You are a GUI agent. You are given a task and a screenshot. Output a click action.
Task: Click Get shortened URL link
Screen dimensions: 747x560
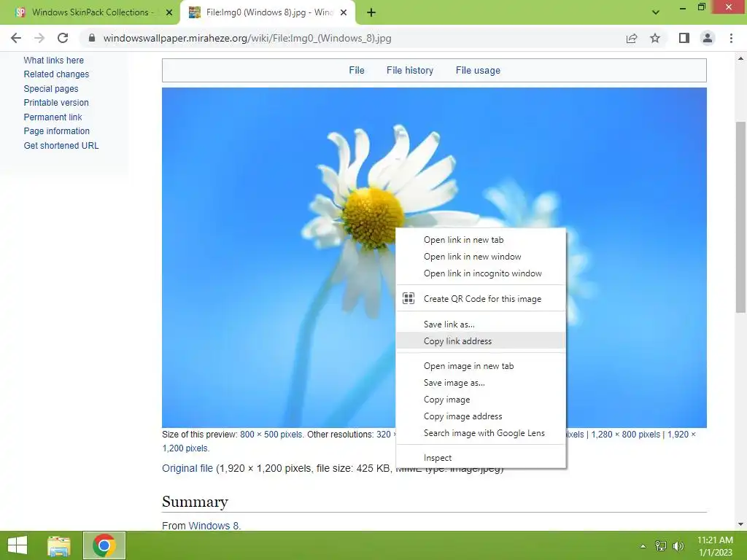pos(61,146)
